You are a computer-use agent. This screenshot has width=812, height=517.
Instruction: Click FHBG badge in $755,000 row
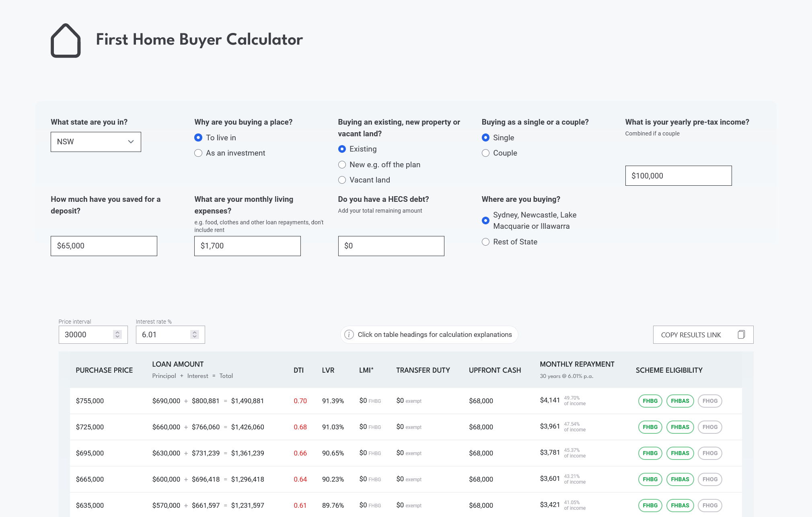point(650,401)
